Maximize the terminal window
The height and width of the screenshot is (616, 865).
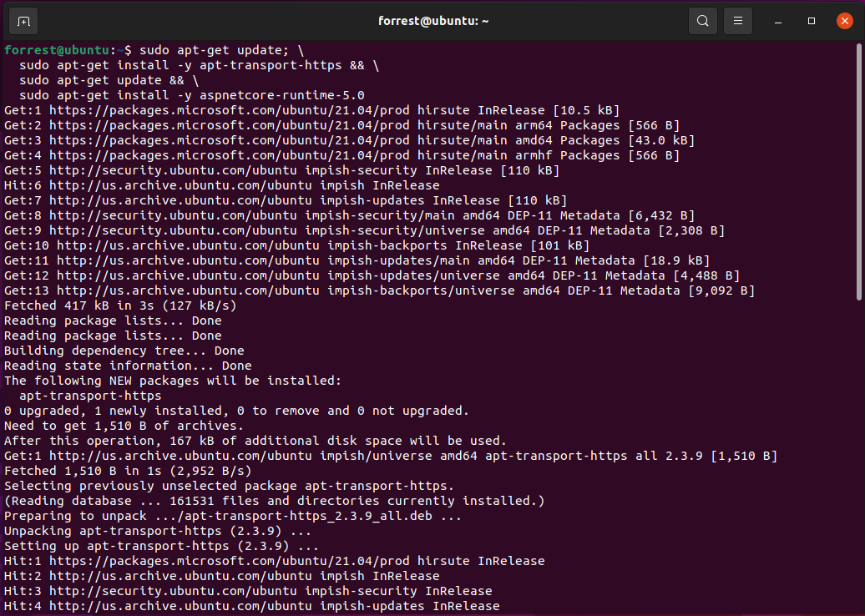pos(811,21)
